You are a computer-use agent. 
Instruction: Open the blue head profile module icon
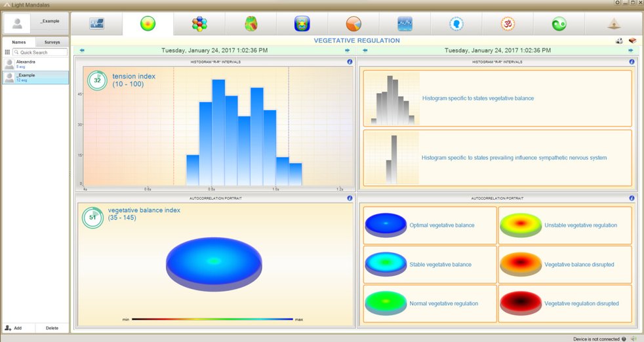(456, 24)
